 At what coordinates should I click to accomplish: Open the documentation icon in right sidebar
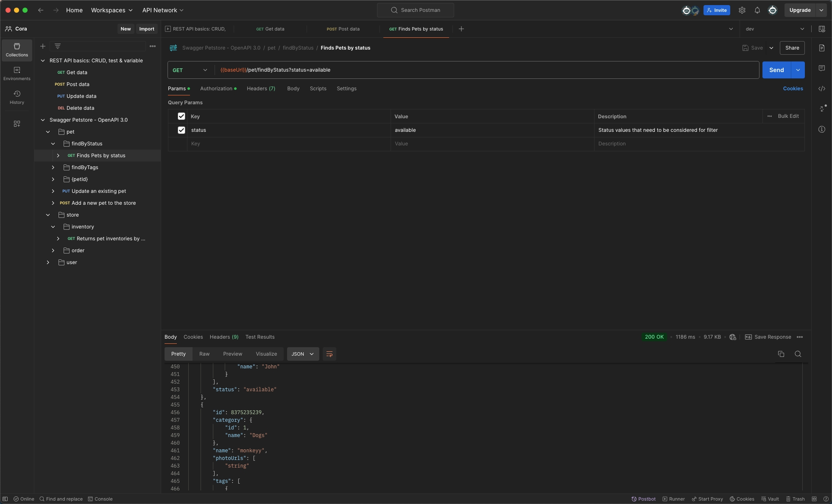pyautogui.click(x=822, y=48)
